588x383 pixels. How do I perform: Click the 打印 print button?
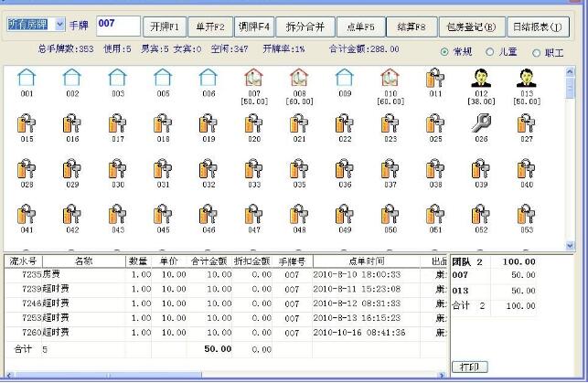(469, 367)
